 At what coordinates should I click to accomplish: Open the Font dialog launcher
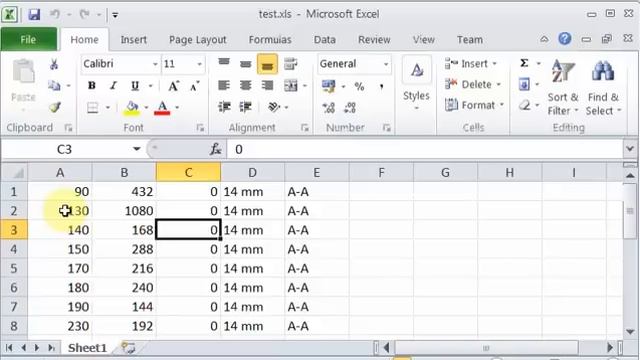pos(200,128)
